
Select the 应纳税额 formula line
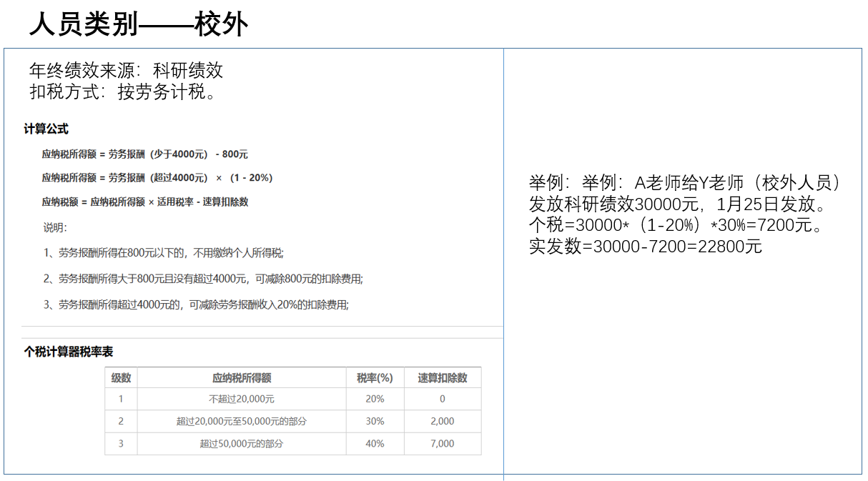pyautogui.click(x=144, y=202)
